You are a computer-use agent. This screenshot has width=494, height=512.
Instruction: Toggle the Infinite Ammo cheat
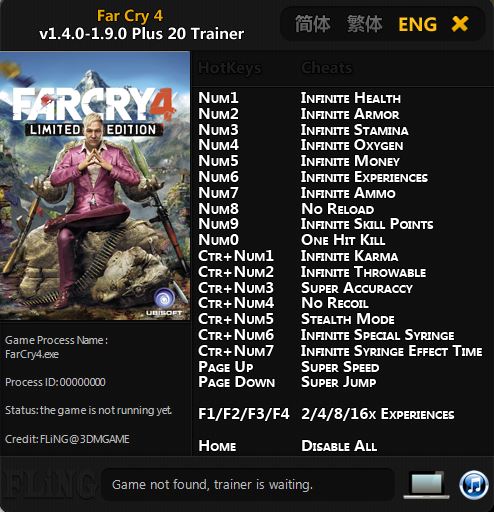pyautogui.click(x=348, y=193)
